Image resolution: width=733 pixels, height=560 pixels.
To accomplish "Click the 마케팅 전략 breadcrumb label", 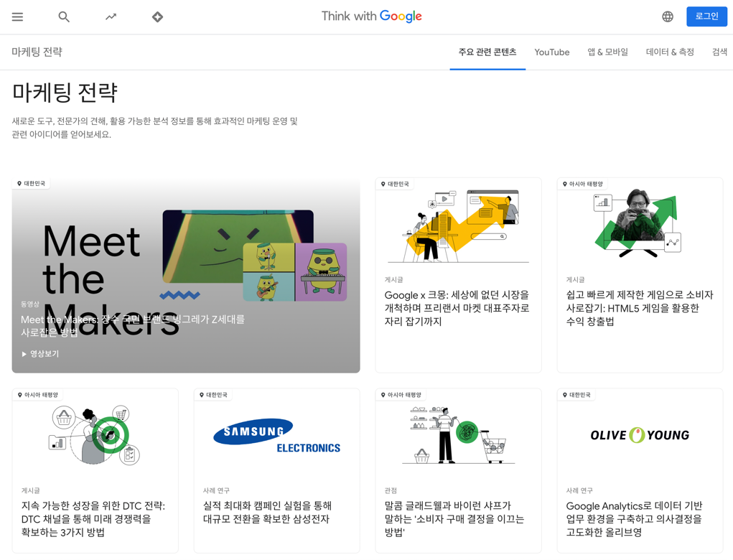I will (x=37, y=52).
